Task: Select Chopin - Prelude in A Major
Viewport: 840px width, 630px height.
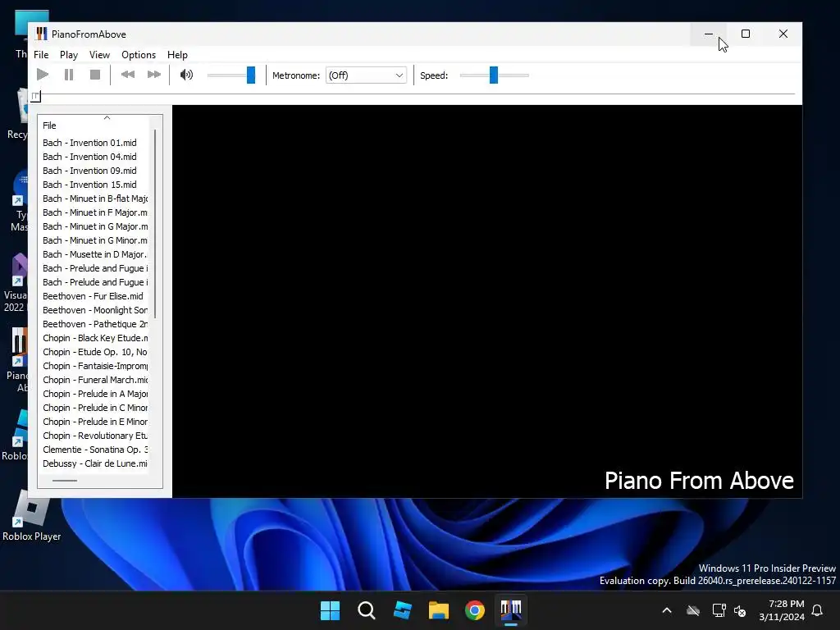Action: [x=94, y=393]
